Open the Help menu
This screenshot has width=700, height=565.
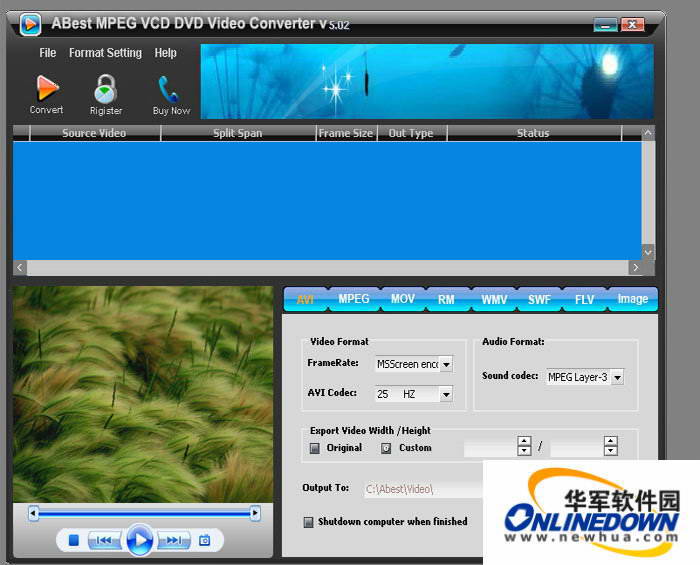(x=166, y=53)
